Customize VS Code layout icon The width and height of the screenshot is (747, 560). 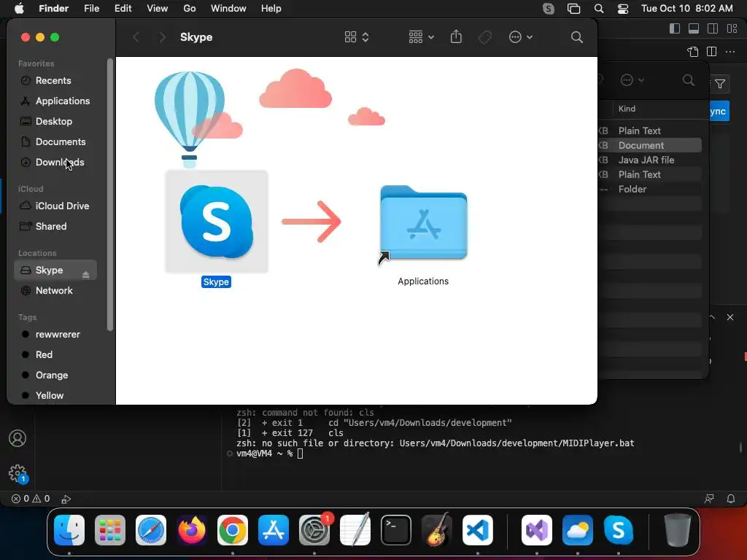click(x=732, y=28)
